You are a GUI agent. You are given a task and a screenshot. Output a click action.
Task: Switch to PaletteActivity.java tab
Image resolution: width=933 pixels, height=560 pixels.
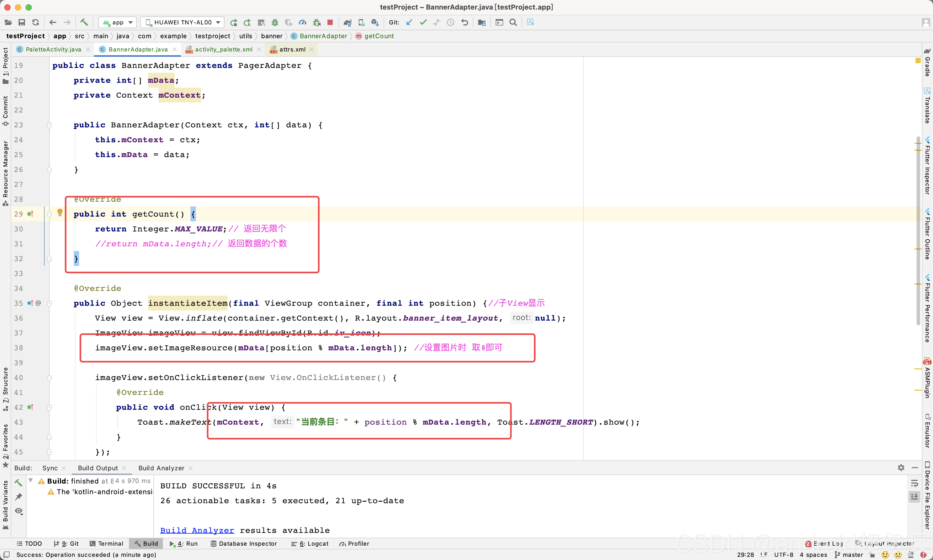coord(53,49)
